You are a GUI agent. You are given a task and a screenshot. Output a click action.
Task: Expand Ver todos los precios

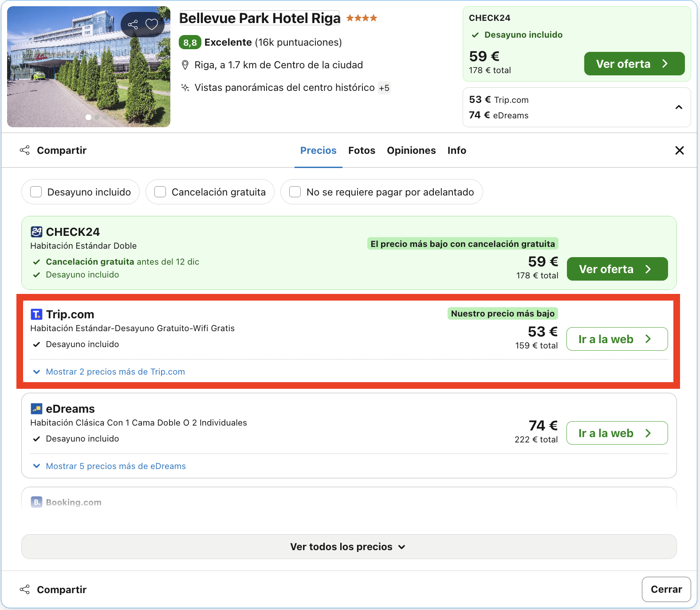tap(349, 547)
